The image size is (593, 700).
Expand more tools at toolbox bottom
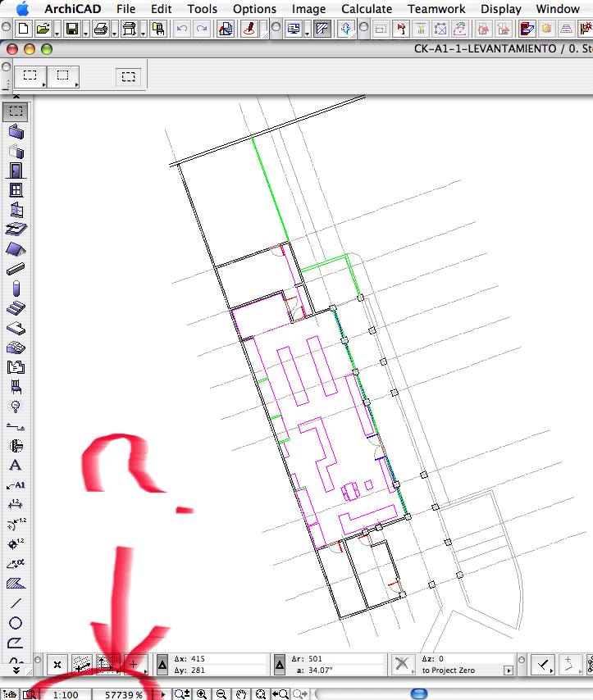pyautogui.click(x=16, y=669)
